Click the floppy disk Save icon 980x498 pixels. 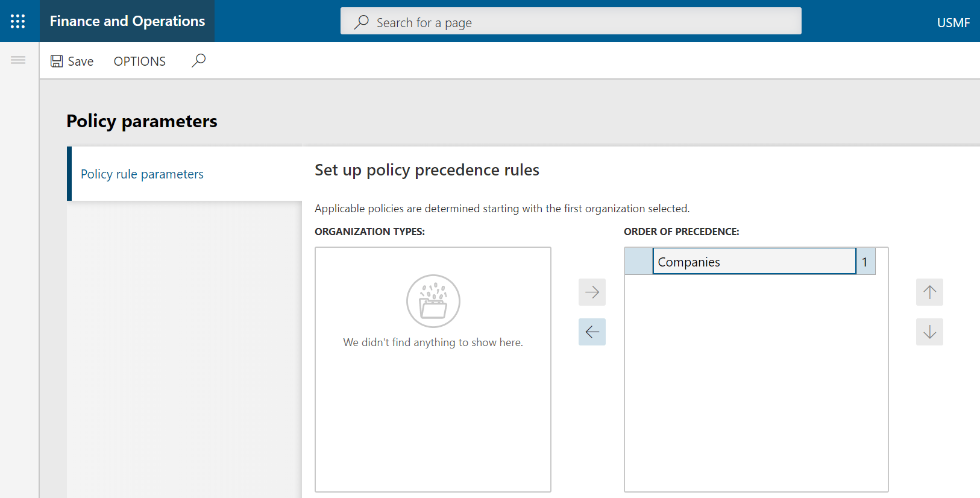[x=57, y=61]
